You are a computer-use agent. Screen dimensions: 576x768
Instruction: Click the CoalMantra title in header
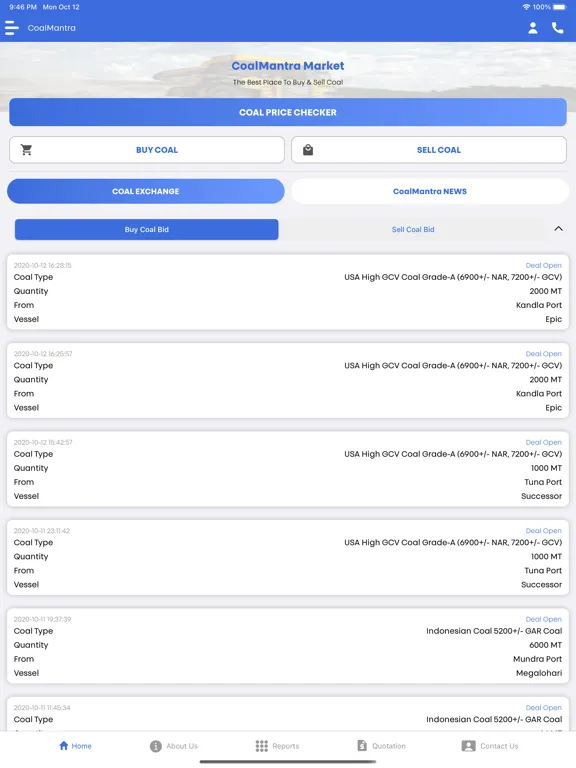click(x=51, y=28)
